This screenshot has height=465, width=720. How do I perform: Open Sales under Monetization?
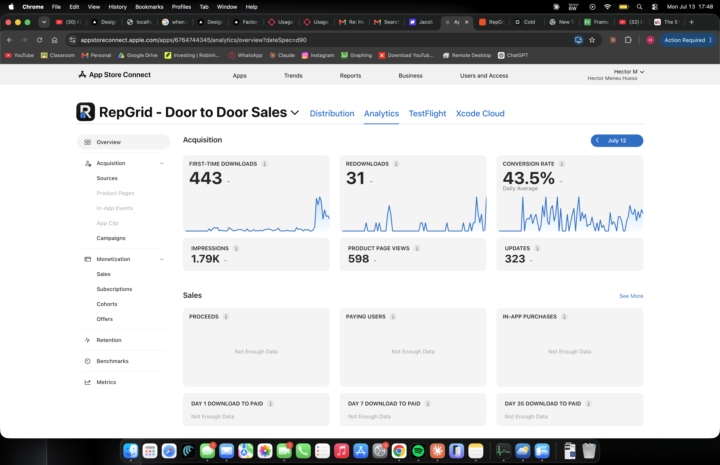(x=103, y=274)
